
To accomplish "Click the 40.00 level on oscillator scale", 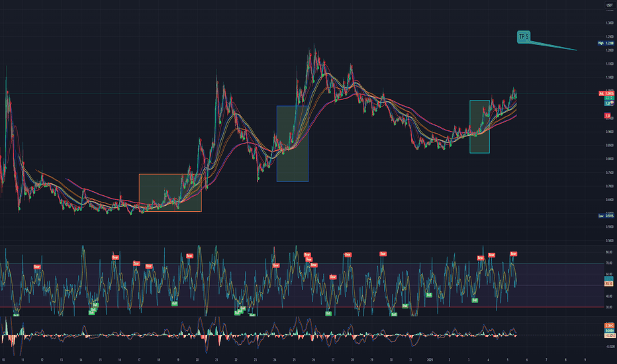I will point(610,296).
